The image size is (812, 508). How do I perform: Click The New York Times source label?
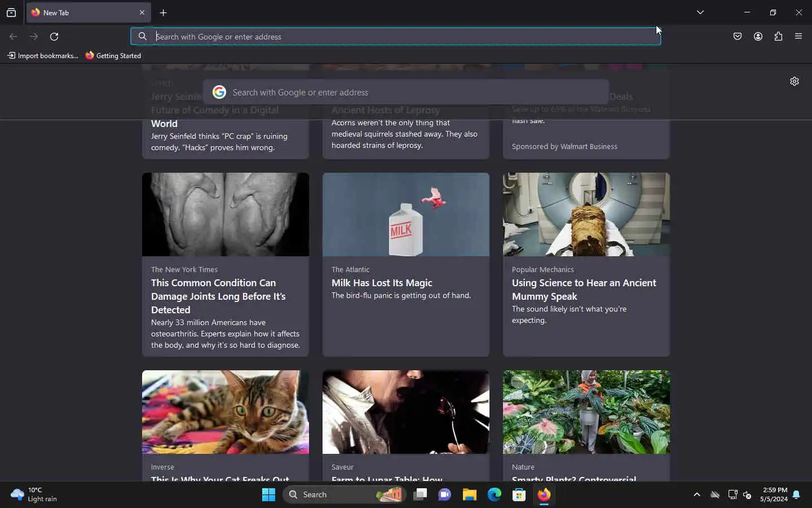pos(184,270)
